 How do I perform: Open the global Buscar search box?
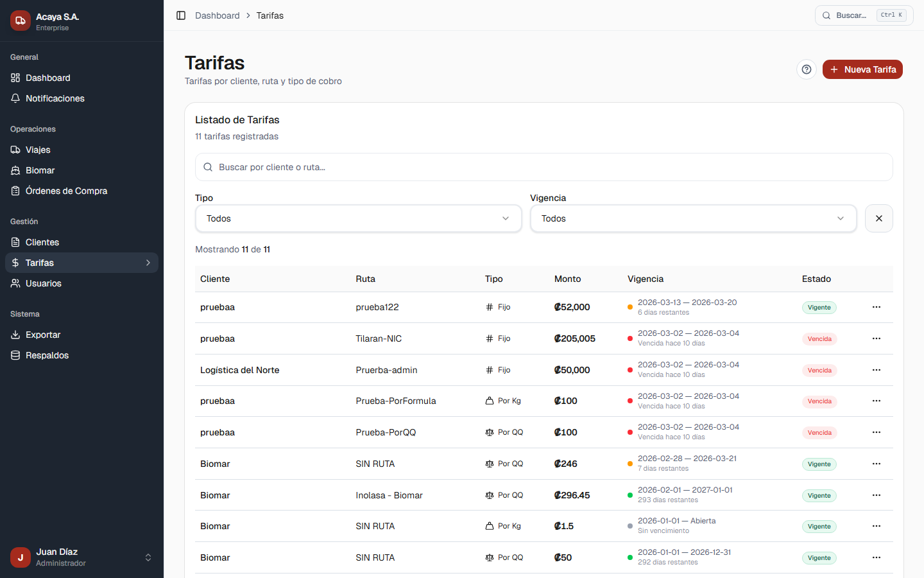point(863,15)
